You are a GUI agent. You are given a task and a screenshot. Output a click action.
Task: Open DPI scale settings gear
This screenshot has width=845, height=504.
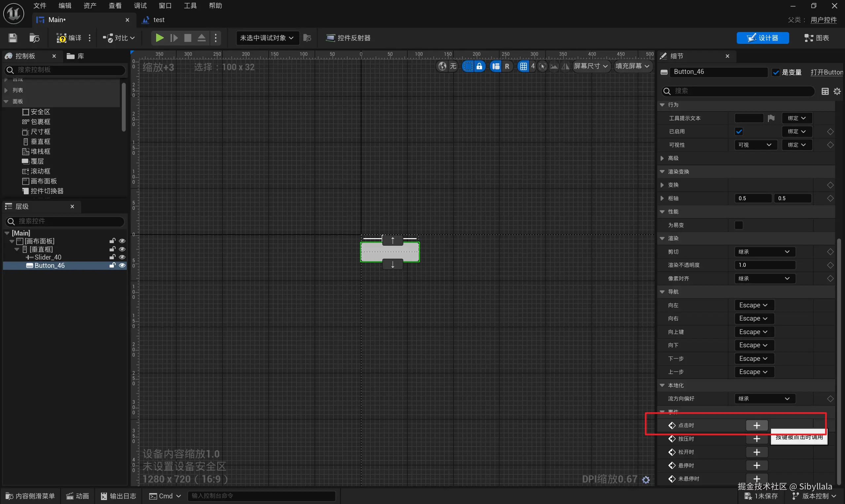646,480
